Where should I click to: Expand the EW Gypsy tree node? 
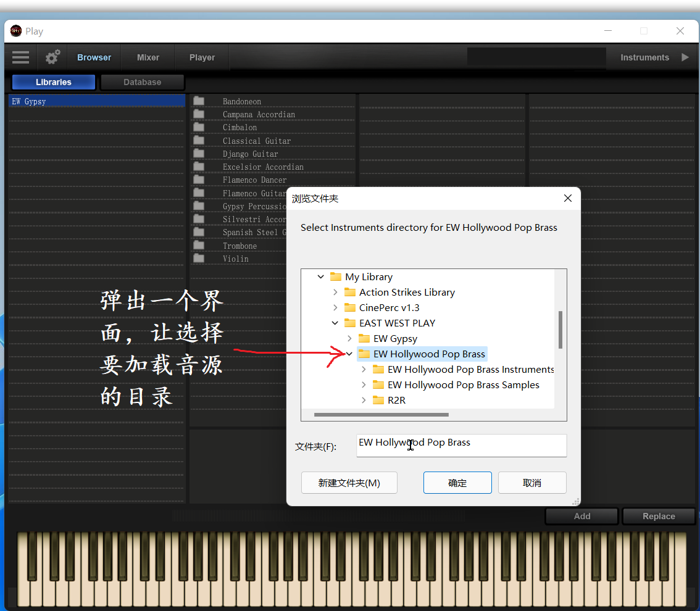click(x=349, y=338)
